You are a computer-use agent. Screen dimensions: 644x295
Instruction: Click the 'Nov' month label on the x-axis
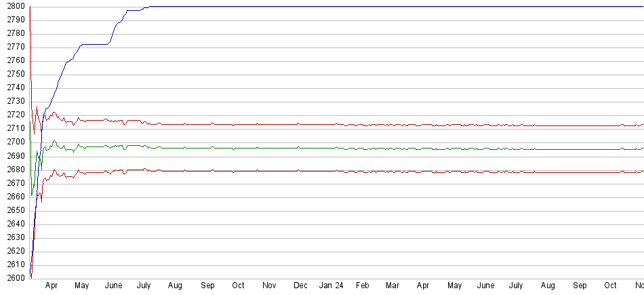pos(269,286)
